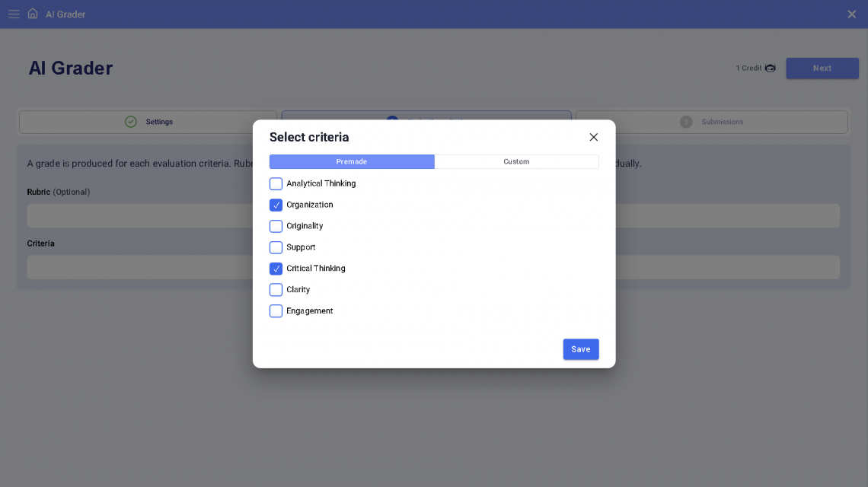Screen dimensions: 868x487
Task: Switch to the Custom criteria tab
Action: 516,161
